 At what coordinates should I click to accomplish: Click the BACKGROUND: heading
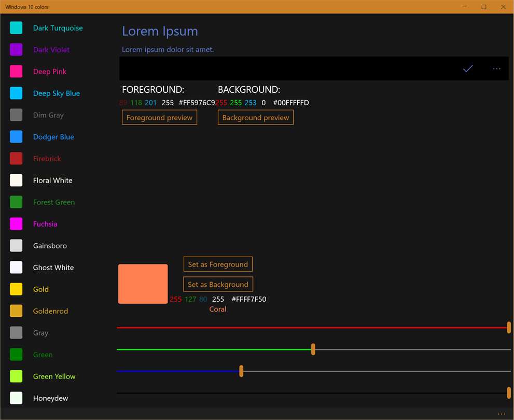tap(249, 89)
